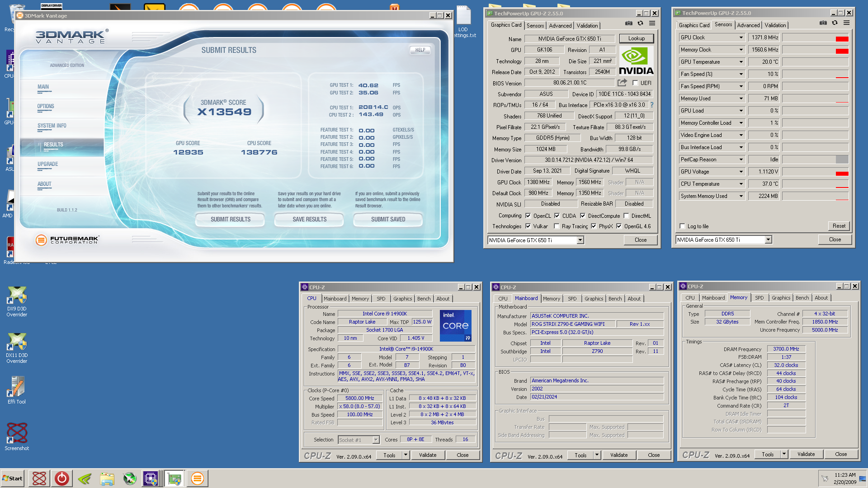Click the Lookup button in GPU-Z
This screenshot has width=868, height=488.
click(x=636, y=38)
